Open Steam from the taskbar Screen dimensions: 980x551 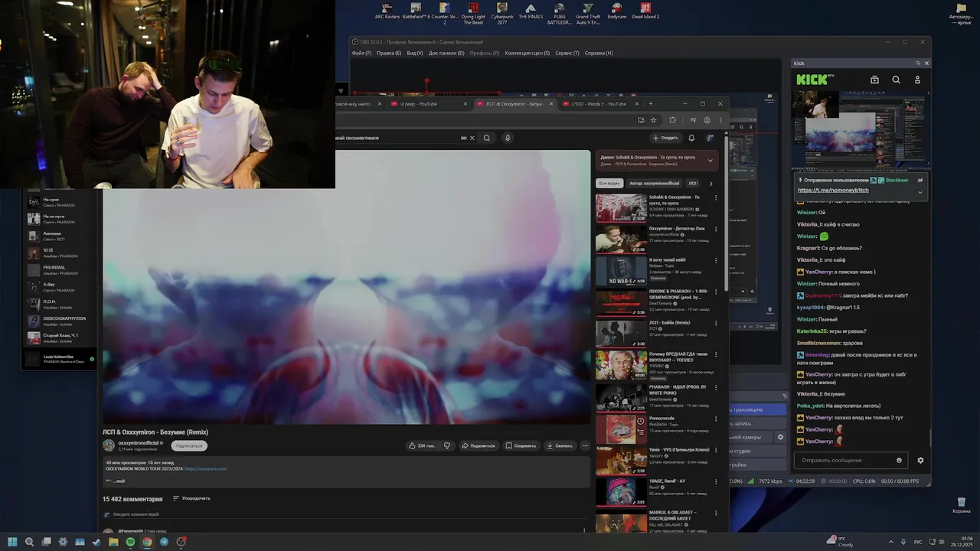96,542
